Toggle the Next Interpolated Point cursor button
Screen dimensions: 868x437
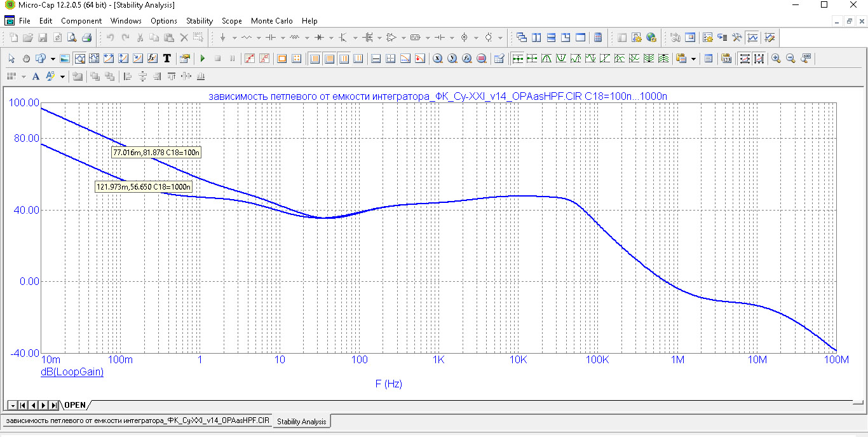pos(532,59)
